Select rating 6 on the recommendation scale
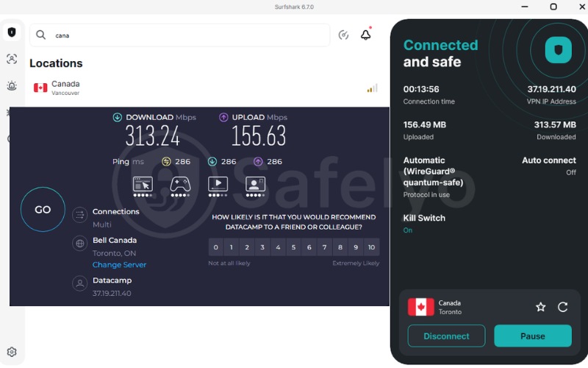 click(x=309, y=247)
